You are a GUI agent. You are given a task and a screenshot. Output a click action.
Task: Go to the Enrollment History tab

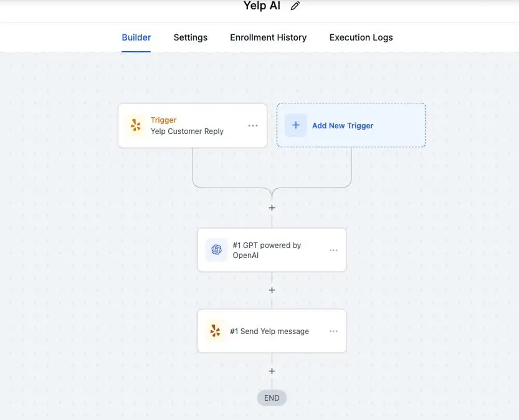[268, 37]
